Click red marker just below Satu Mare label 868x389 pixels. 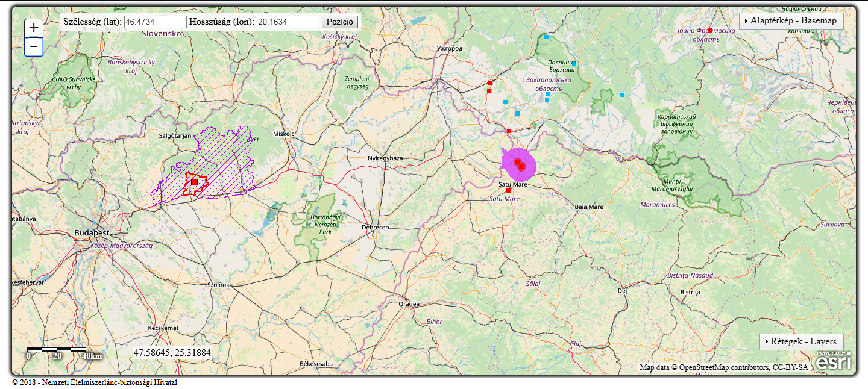coord(509,191)
